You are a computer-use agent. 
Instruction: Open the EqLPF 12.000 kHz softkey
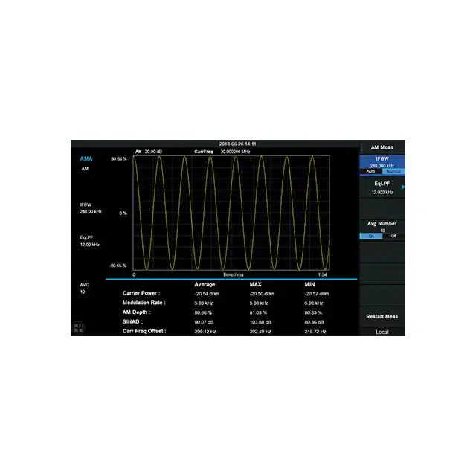382,187
